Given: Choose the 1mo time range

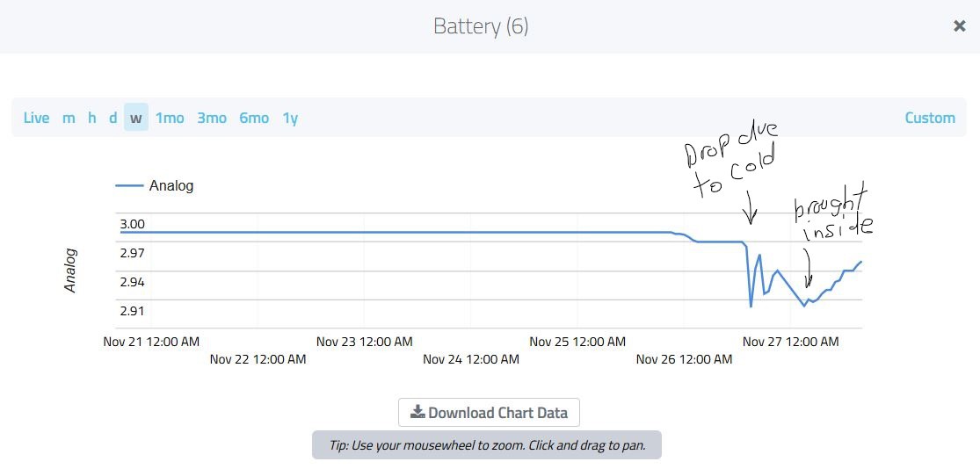Looking at the screenshot, I should point(170,118).
